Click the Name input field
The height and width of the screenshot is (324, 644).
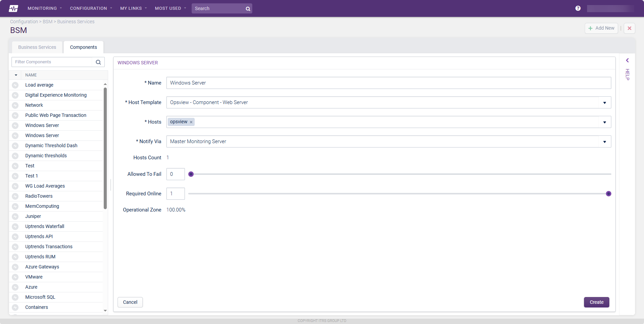coord(388,83)
